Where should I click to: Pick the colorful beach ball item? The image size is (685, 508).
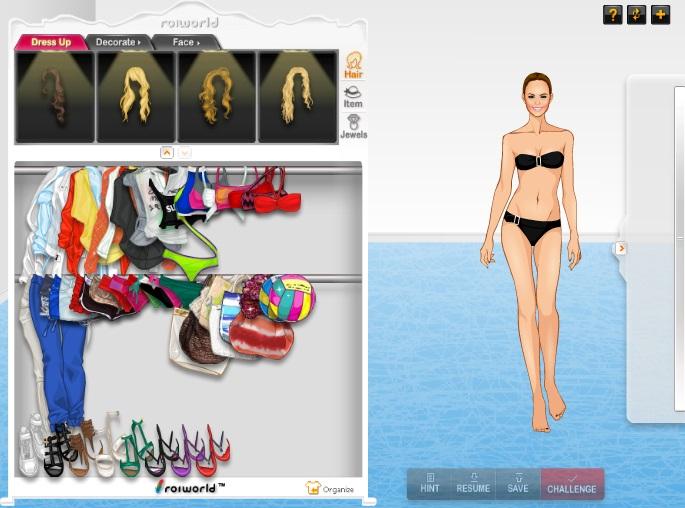287,297
